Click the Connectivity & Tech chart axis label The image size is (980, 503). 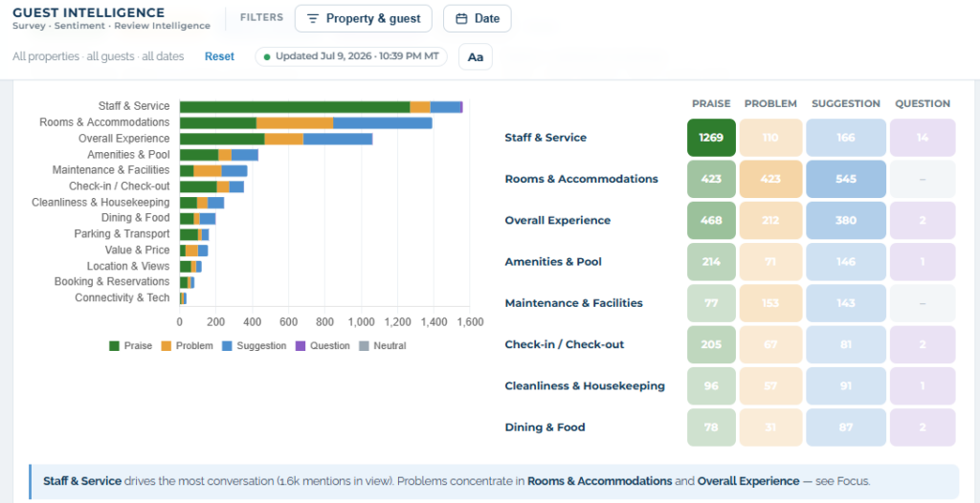(122, 298)
